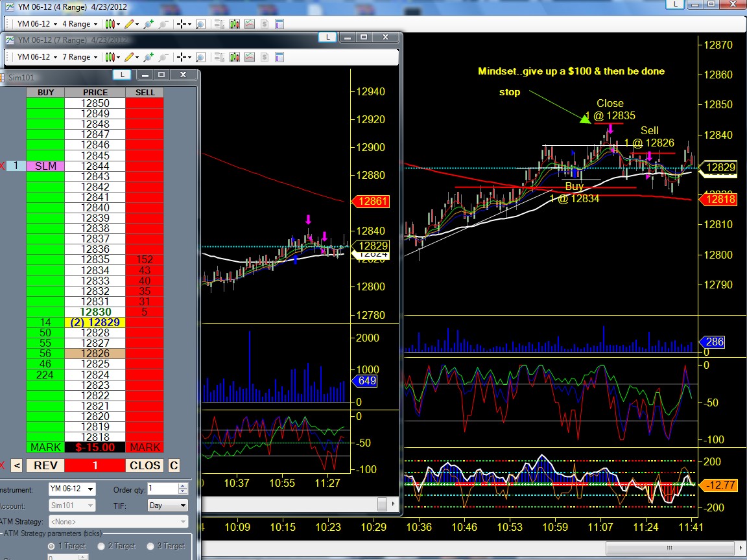Increase Order qty with up arrow
The height and width of the screenshot is (560, 747).
click(183, 485)
